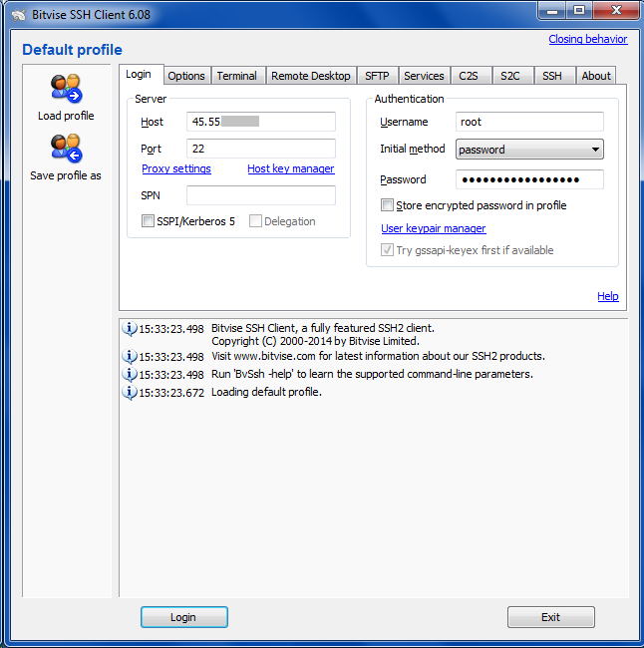This screenshot has width=644, height=648.
Task: Open the Host key manager link
Action: pyautogui.click(x=291, y=168)
